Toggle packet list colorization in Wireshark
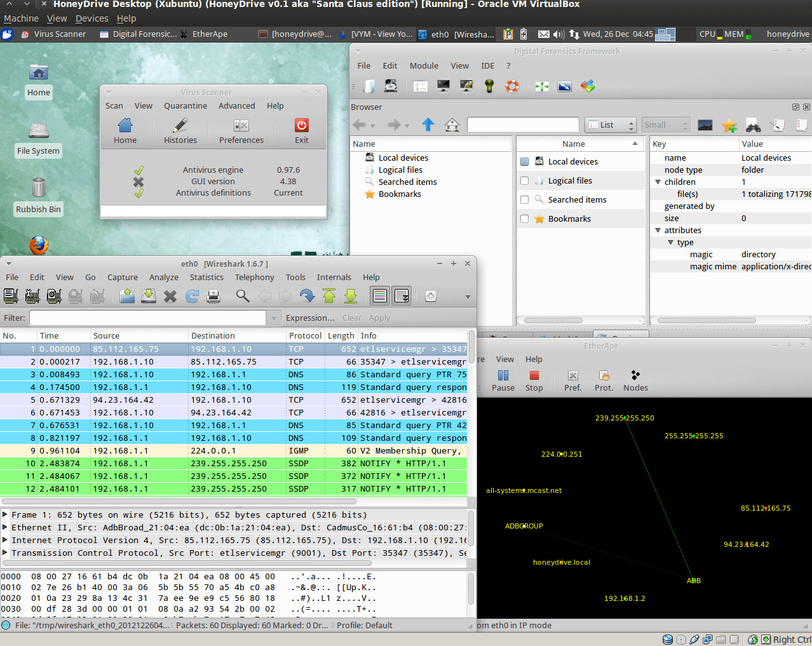This screenshot has width=812, height=646. coord(379,295)
